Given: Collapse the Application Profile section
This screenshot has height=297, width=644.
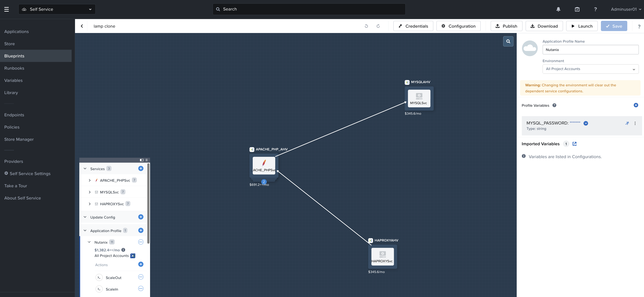Looking at the screenshot, I should coord(85,231).
